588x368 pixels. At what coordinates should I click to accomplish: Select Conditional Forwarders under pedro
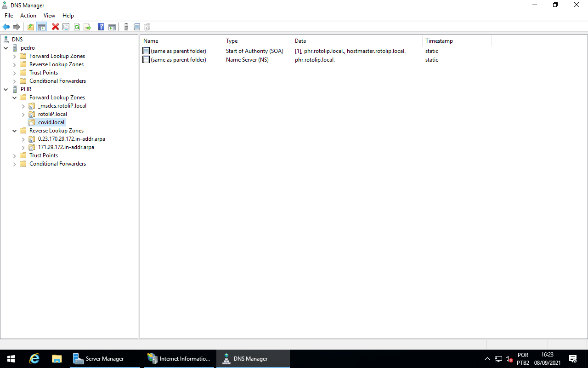tap(57, 81)
